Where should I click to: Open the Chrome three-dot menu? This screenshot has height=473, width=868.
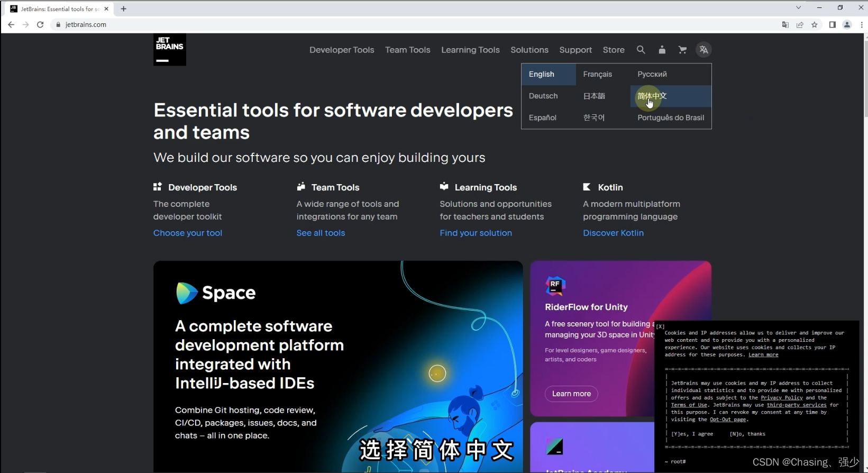(x=862, y=24)
